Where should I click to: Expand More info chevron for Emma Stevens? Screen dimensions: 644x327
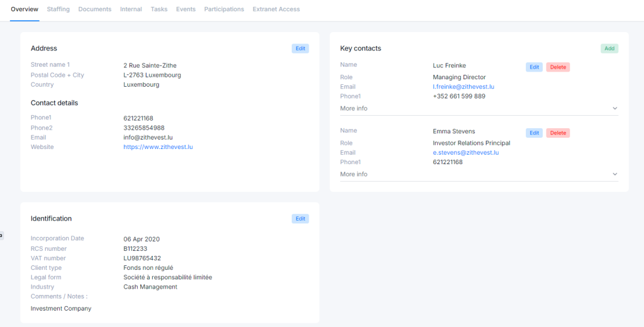(x=614, y=174)
